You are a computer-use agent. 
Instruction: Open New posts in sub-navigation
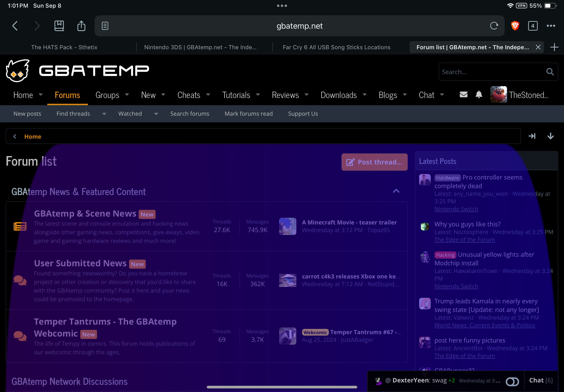27,114
